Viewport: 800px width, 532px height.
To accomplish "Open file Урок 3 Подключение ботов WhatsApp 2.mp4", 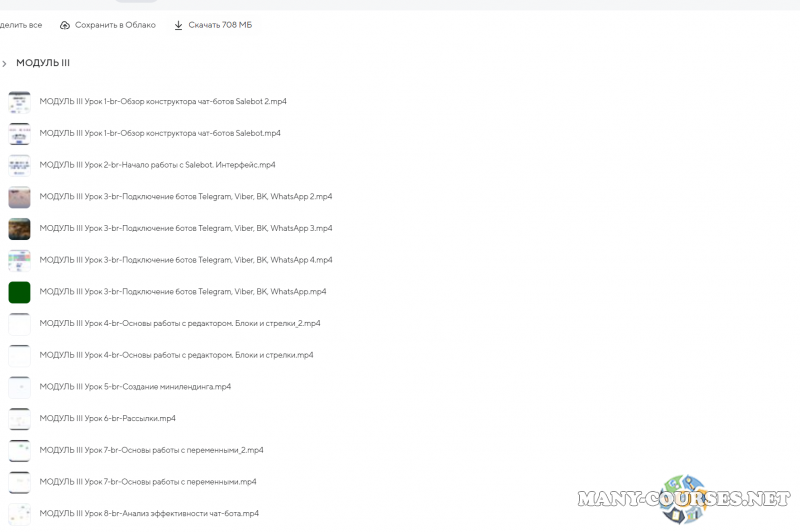I will click(x=186, y=197).
